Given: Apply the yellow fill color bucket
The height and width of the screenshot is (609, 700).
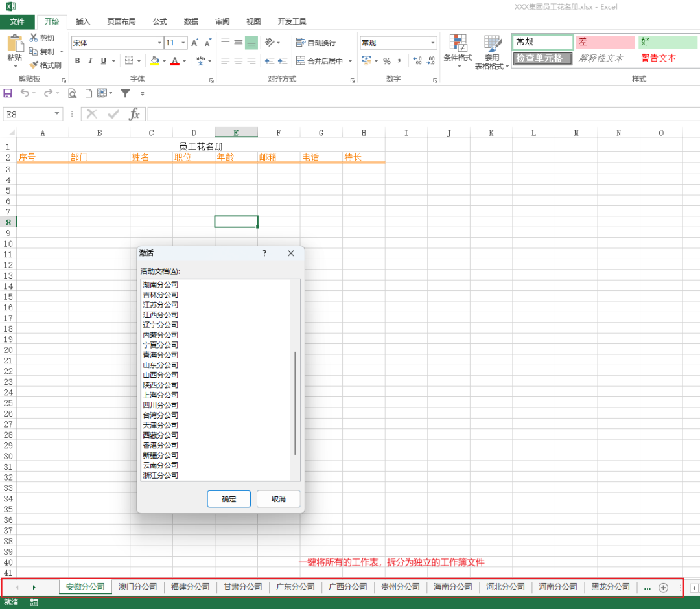Looking at the screenshot, I should click(154, 61).
